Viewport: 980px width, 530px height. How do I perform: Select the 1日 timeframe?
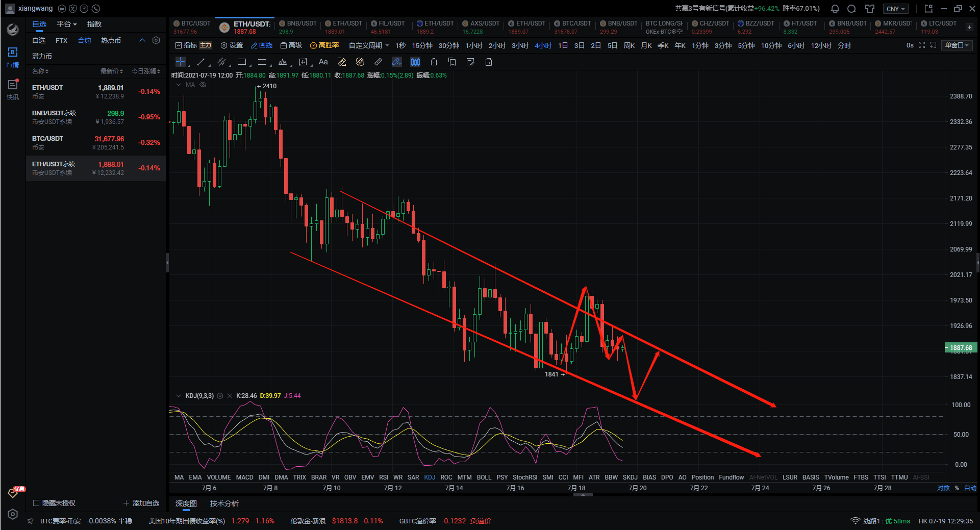click(x=563, y=45)
